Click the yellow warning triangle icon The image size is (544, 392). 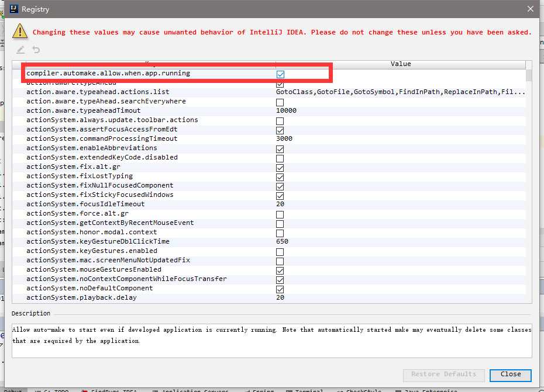[x=20, y=31]
